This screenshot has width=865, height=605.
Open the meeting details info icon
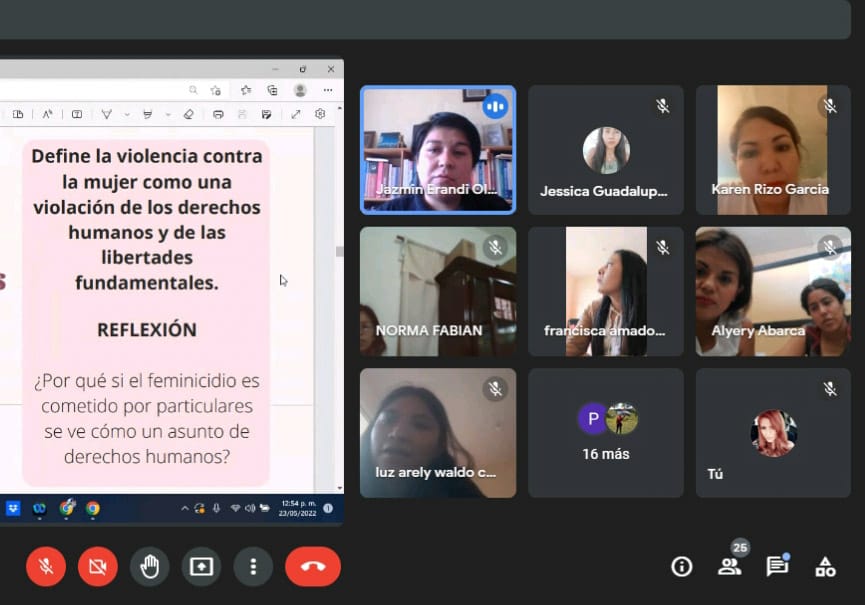pos(682,567)
